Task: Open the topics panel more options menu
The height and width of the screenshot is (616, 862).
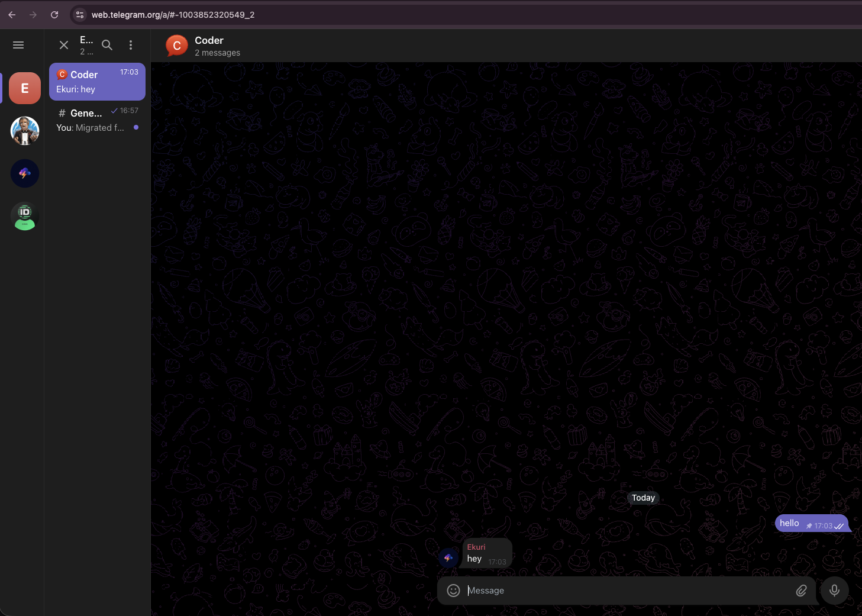Action: (131, 45)
